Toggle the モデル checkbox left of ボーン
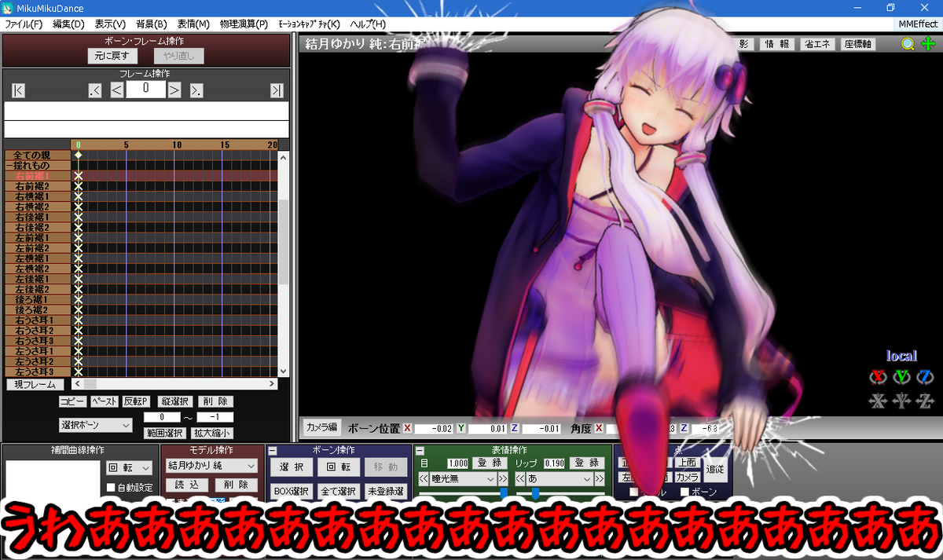943x560 pixels. point(634,492)
